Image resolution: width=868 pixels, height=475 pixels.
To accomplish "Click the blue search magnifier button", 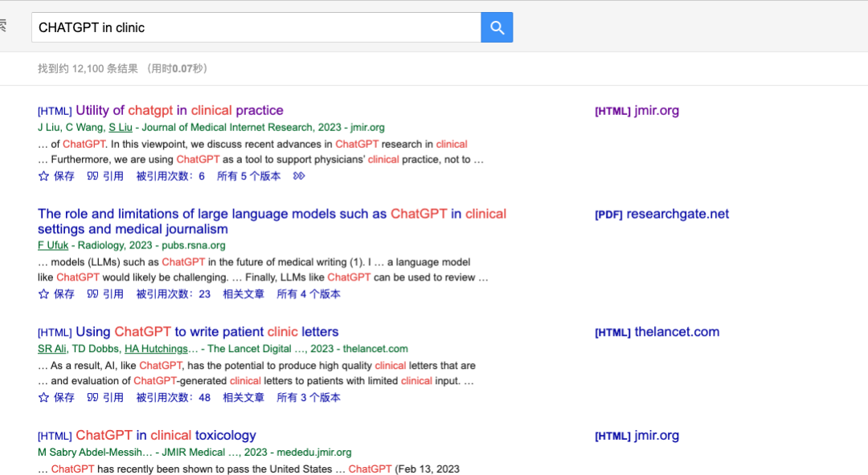I will 497,27.
